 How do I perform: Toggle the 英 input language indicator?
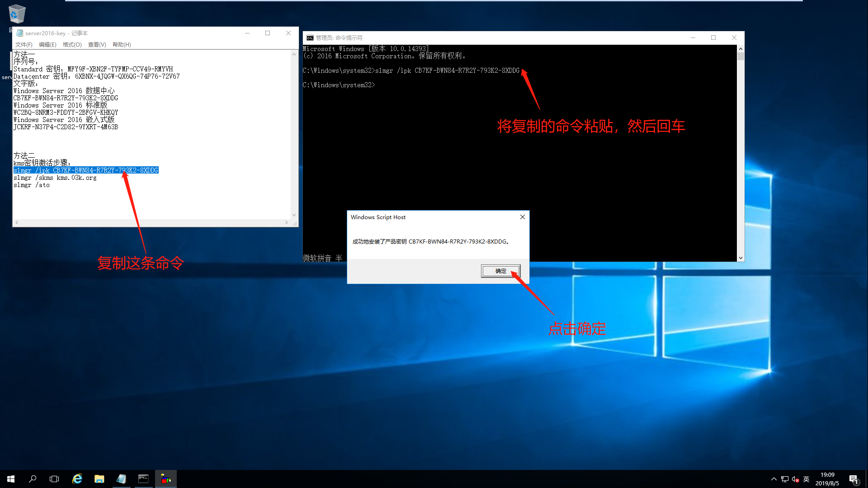(x=806, y=479)
